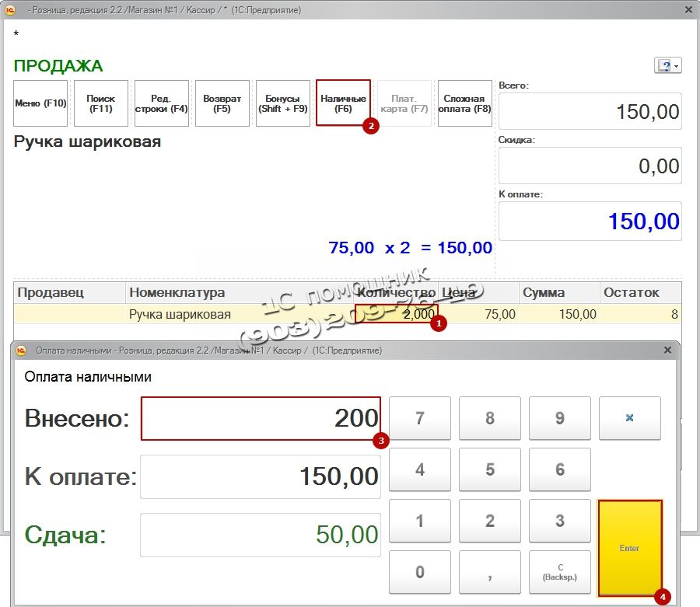
Task: Click Сложная оплата (F8) button
Action: pyautogui.click(x=464, y=103)
